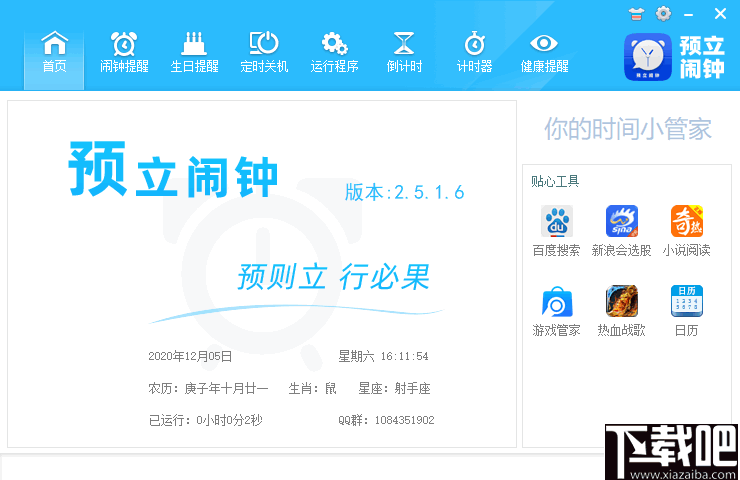740x480 pixels.
Task: Click 你的时间小管家 tagline
Action: tap(628, 129)
